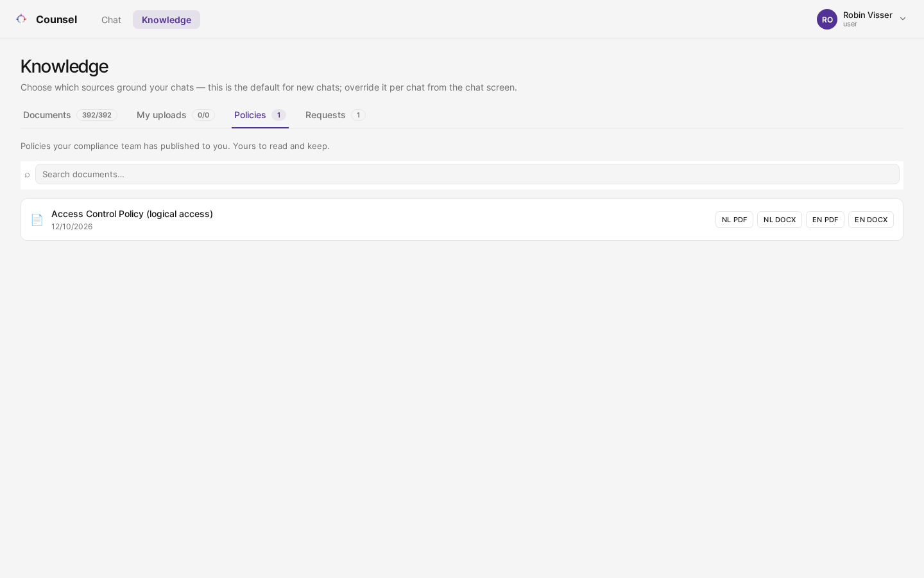Download the NL DOCX version
This screenshot has width=924, height=578.
(780, 220)
